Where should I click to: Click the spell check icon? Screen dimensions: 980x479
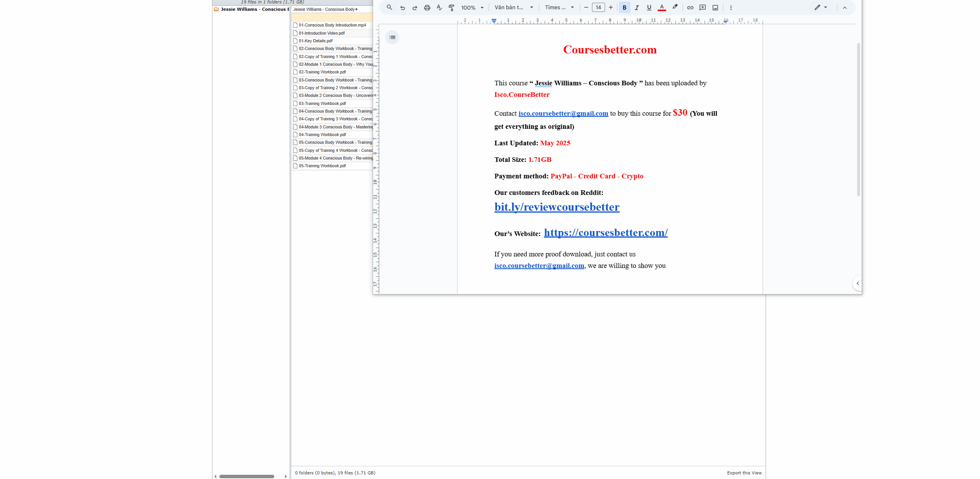pos(439,7)
